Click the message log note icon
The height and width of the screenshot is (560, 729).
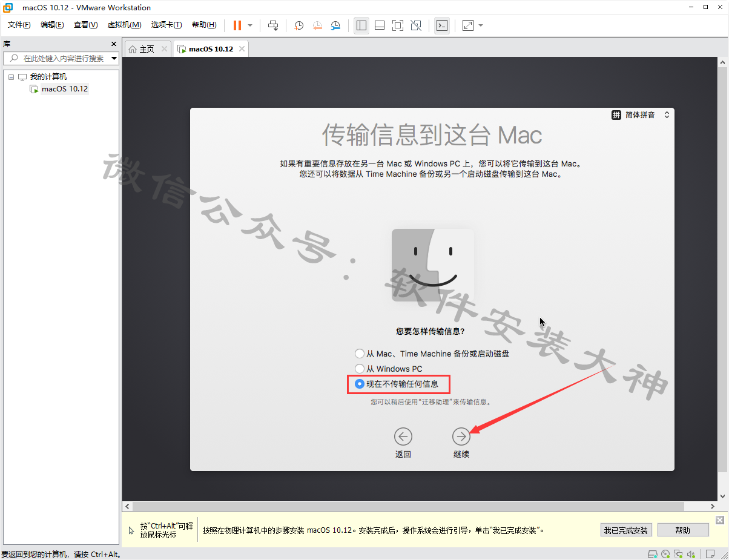point(711,554)
